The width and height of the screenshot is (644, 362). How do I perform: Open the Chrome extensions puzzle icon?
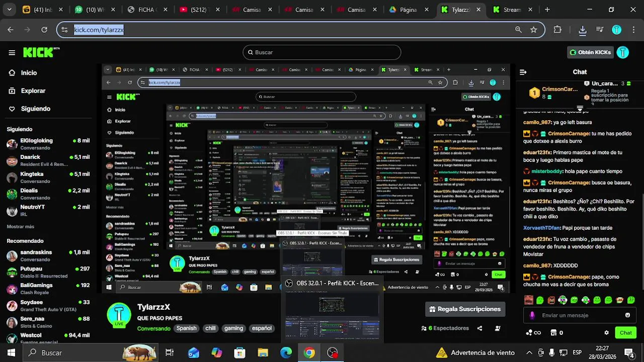557,30
